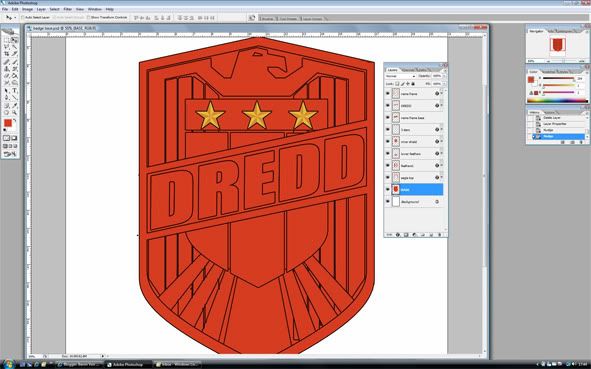Select the Crop tool
Screen dimensions: 591x369
[x=6, y=54]
